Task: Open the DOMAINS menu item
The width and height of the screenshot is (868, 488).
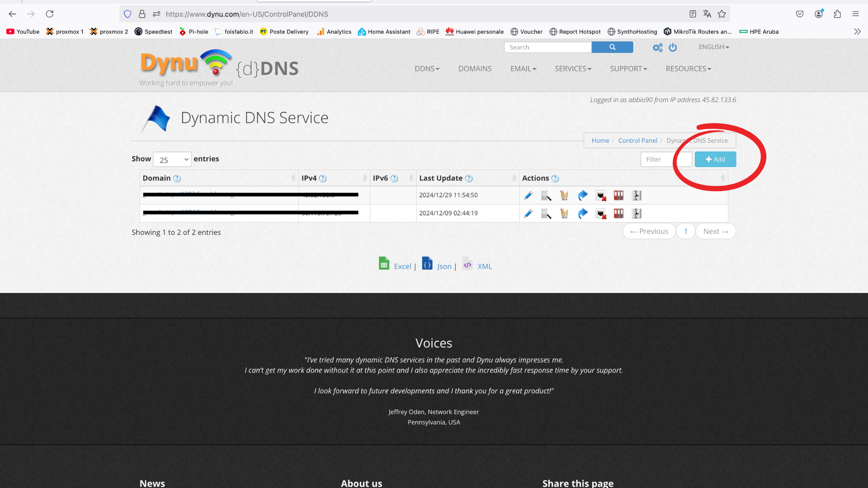Action: [475, 69]
